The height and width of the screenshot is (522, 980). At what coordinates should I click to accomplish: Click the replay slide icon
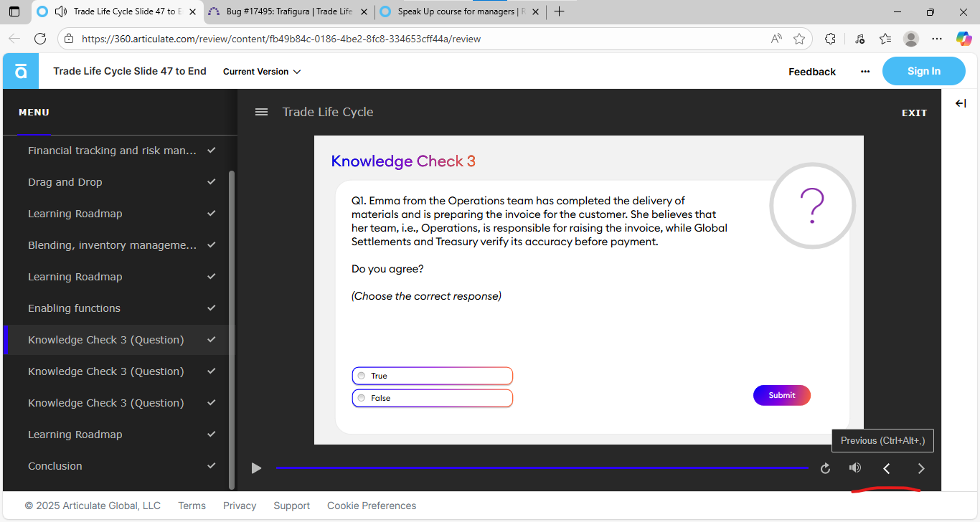[x=825, y=468]
